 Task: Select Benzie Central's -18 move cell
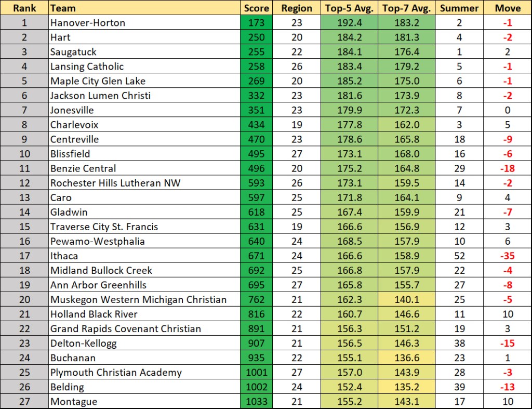click(x=508, y=168)
